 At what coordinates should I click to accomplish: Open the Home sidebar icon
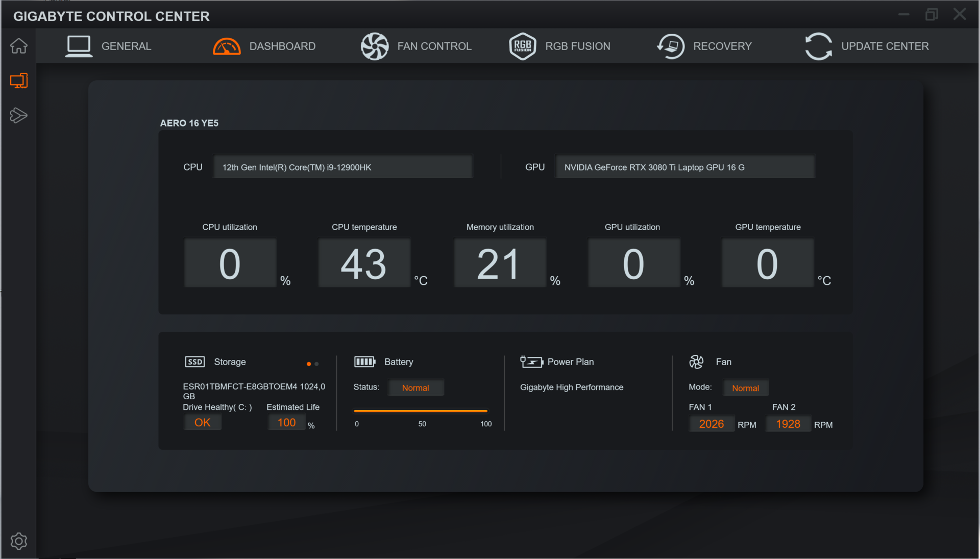click(19, 46)
